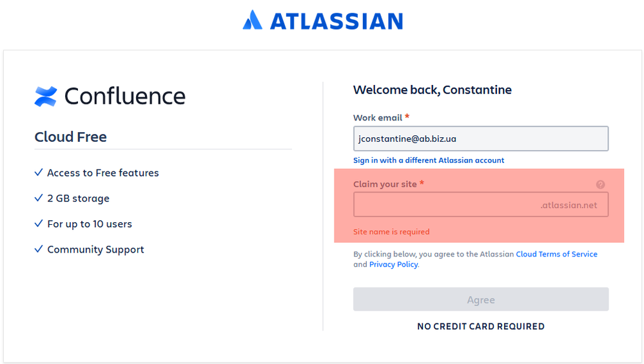
Task: Focus the Claim your site input field
Action: point(445,206)
